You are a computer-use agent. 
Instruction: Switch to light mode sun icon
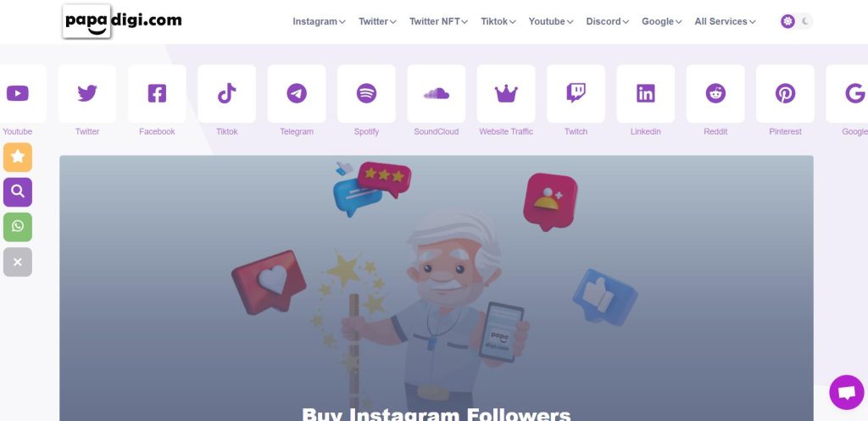pyautogui.click(x=787, y=21)
